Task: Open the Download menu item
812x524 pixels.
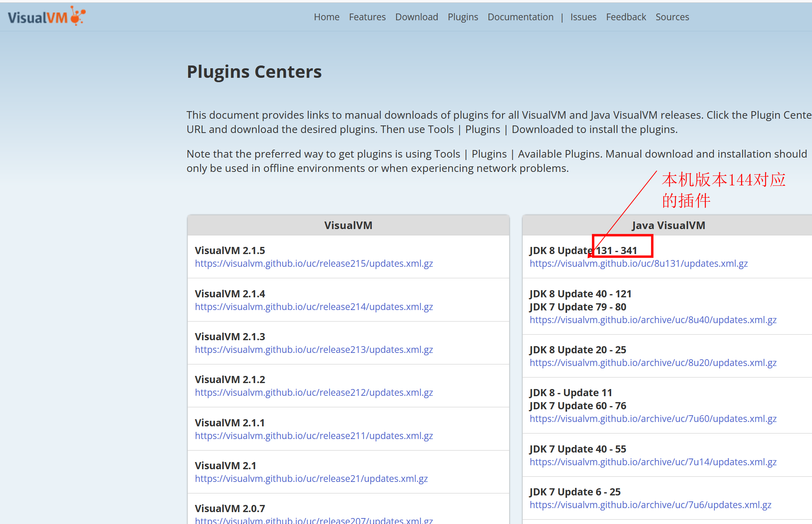Action: click(x=417, y=17)
